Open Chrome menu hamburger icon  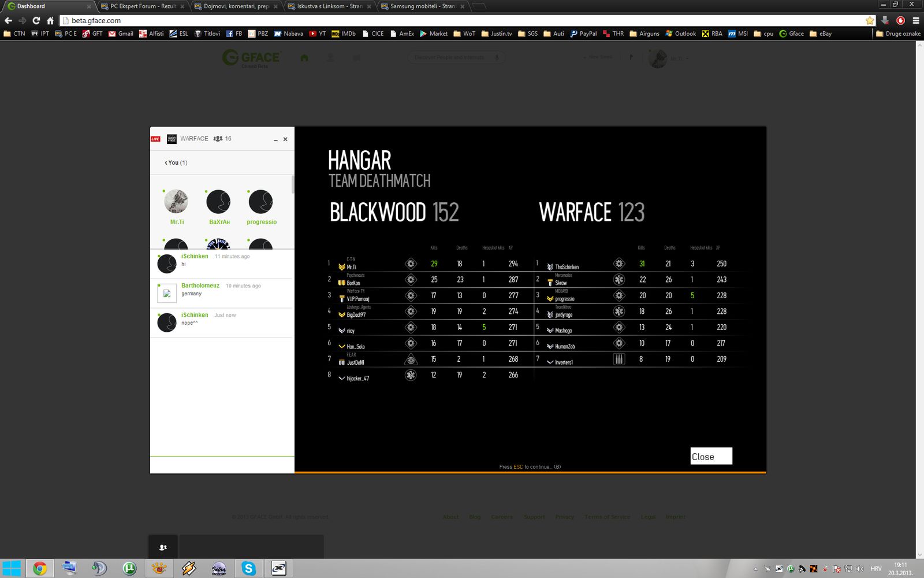point(916,20)
